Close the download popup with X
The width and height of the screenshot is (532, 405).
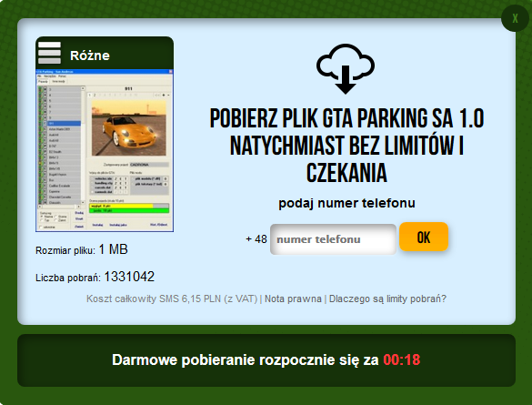[515, 18]
